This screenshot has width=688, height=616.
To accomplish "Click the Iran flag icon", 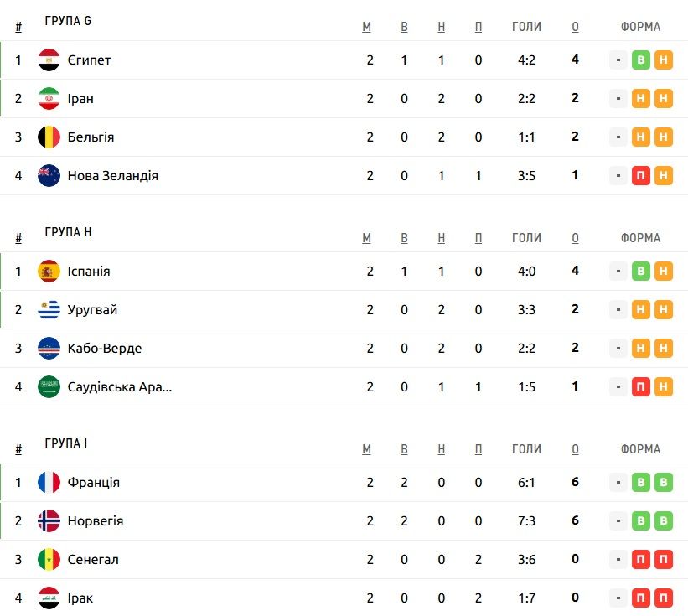I will click(49, 98).
